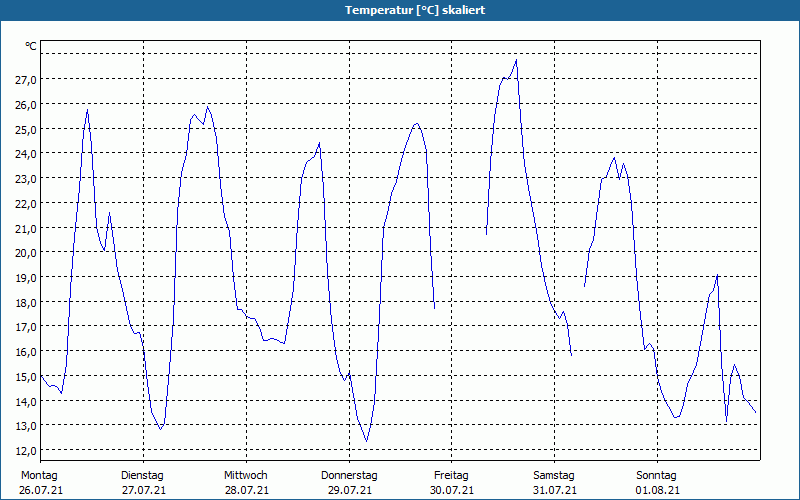The image size is (800, 500).
Task: Click the Dienstag day label
Action: pyautogui.click(x=142, y=476)
